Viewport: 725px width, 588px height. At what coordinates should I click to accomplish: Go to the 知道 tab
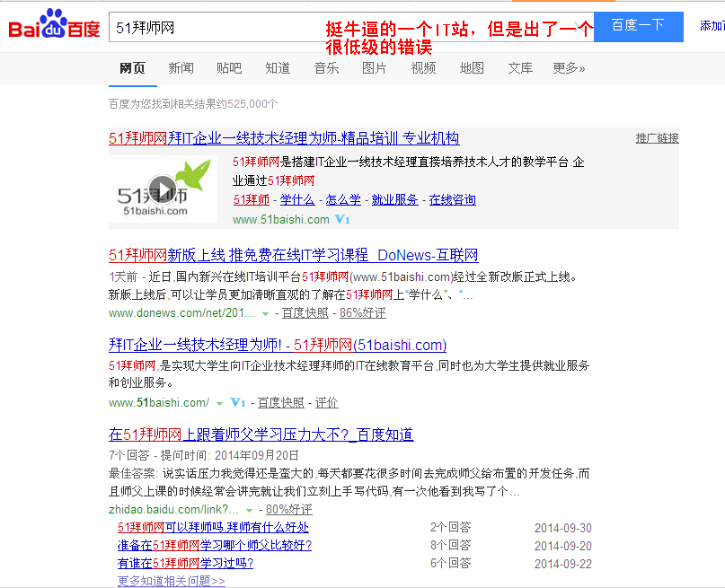click(278, 68)
